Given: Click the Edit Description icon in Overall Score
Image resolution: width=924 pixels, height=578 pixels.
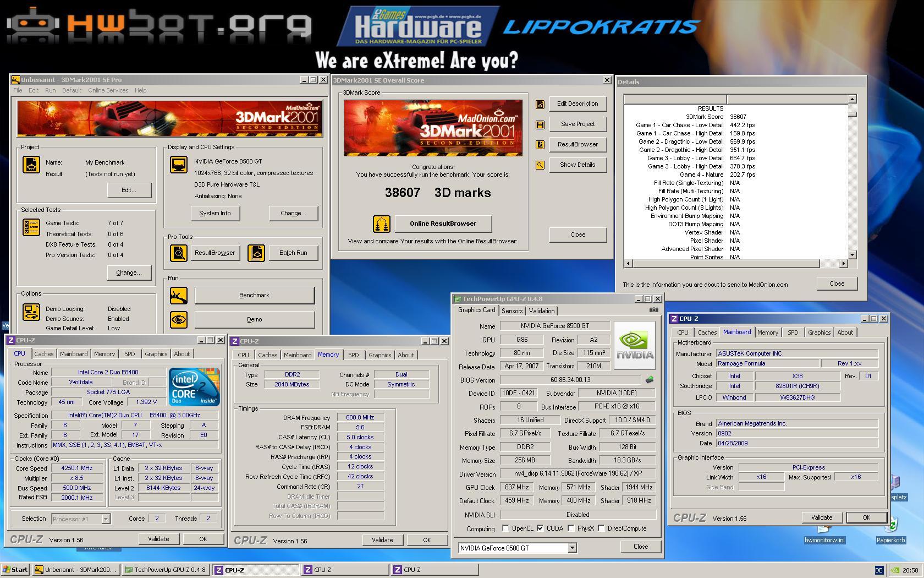Looking at the screenshot, I should [540, 104].
